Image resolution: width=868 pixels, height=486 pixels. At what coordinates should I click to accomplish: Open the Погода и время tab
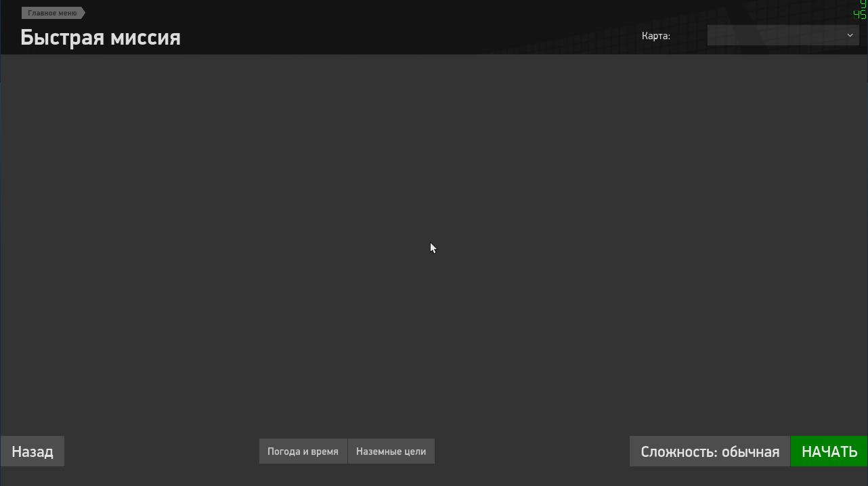(x=303, y=451)
